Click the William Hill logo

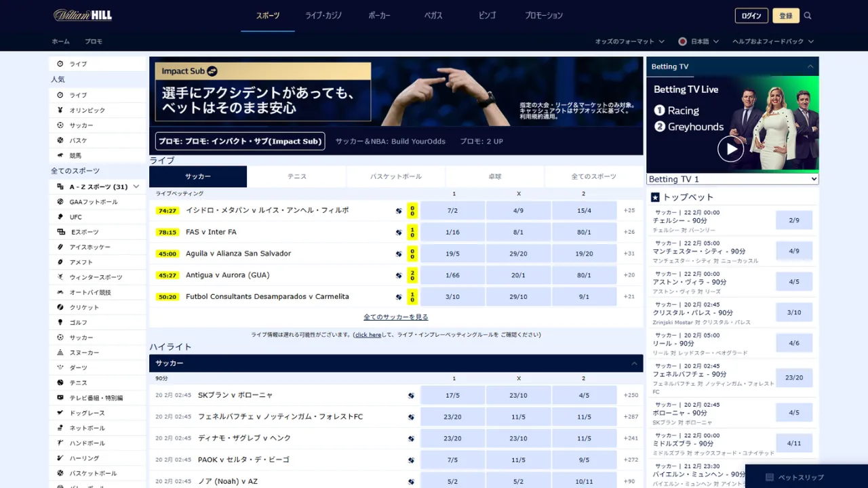point(83,15)
